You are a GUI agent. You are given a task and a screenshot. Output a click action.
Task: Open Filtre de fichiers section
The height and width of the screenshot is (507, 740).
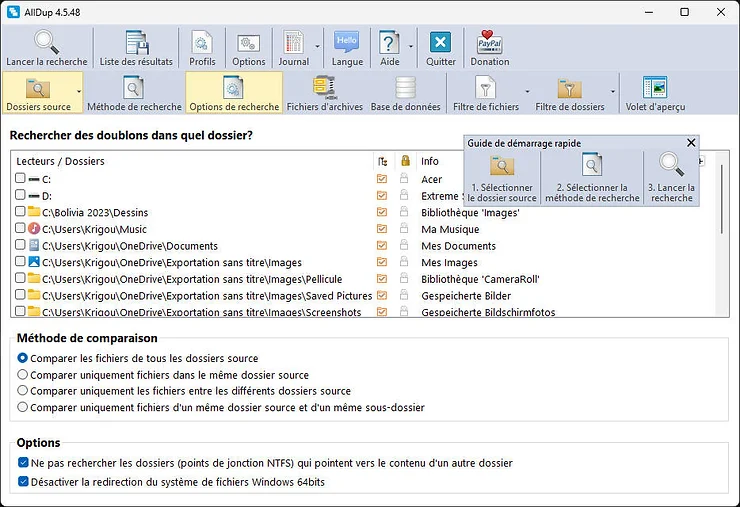(486, 93)
